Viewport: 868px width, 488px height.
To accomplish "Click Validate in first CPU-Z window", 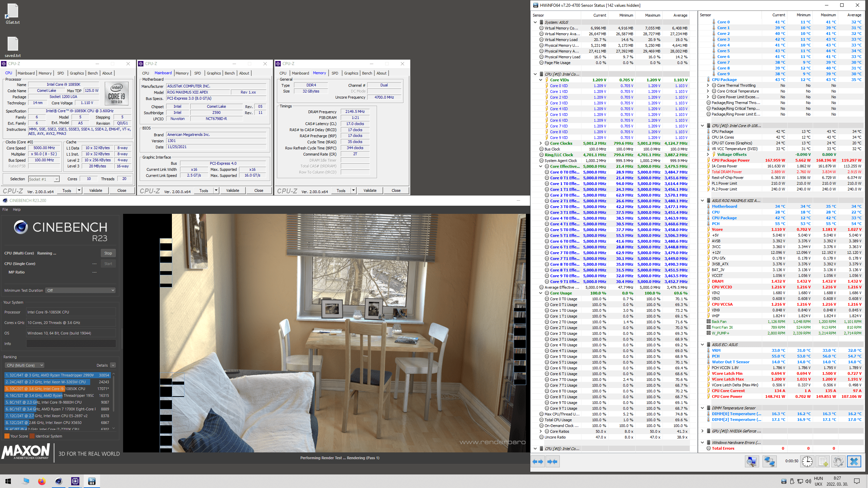I will (x=96, y=190).
